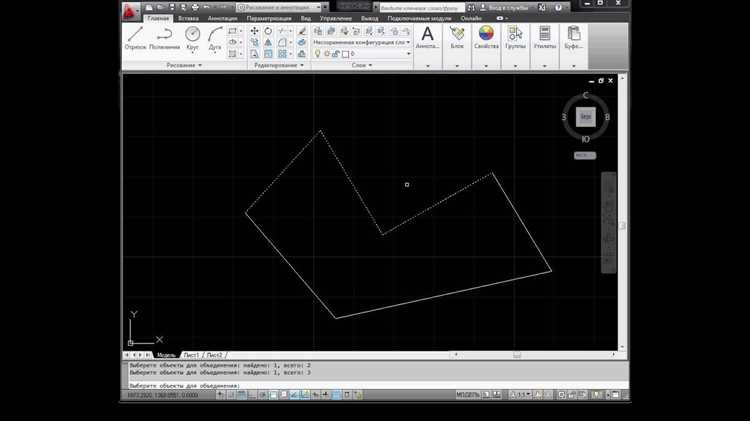The image size is (750, 421).
Task: Click the МОДЕЛЬ status bar button
Action: [468, 395]
